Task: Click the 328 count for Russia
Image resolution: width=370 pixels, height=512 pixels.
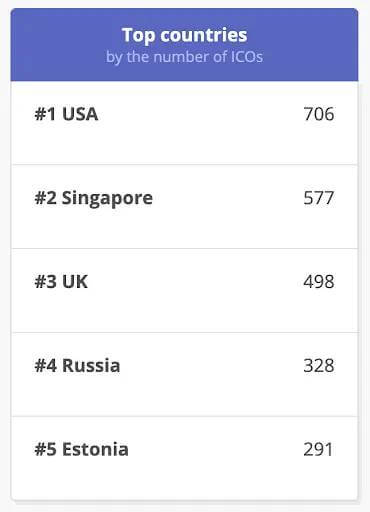Action: point(319,366)
